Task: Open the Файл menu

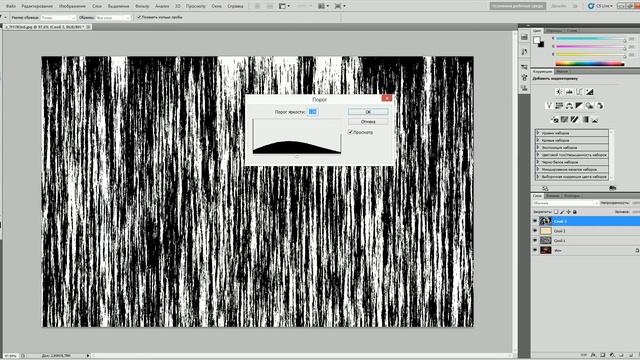Action: [11, 6]
